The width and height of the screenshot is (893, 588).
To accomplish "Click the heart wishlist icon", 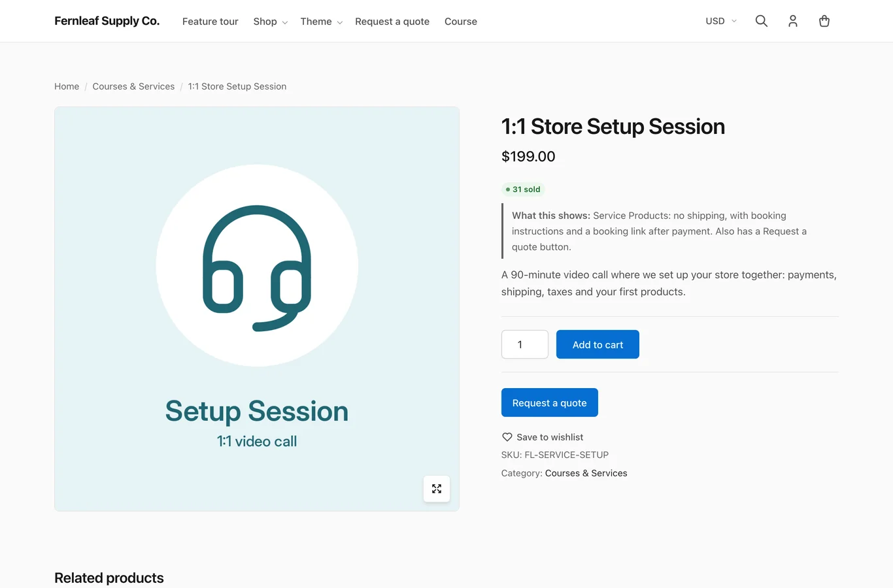I will (507, 437).
